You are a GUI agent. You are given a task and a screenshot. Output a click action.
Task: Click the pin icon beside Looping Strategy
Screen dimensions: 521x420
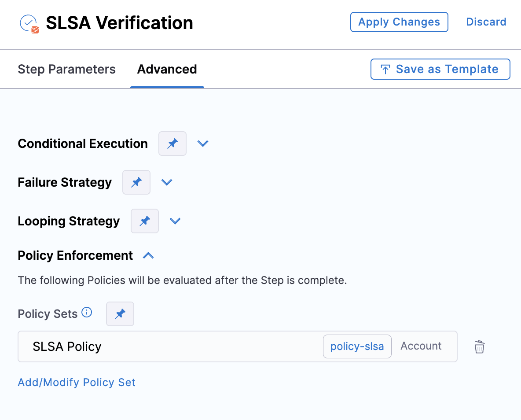pyautogui.click(x=145, y=221)
